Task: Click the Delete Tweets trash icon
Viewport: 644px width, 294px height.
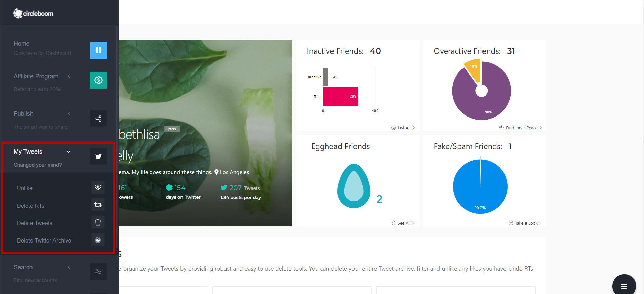Action: (98, 222)
